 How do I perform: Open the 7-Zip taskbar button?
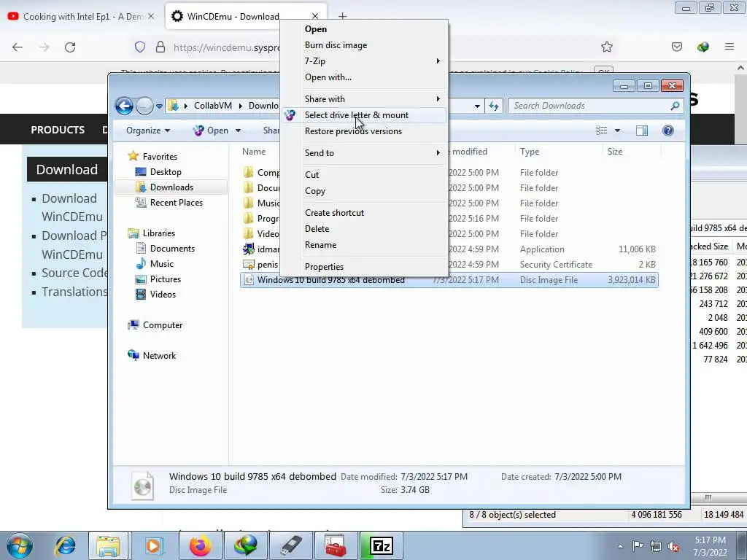point(381,545)
